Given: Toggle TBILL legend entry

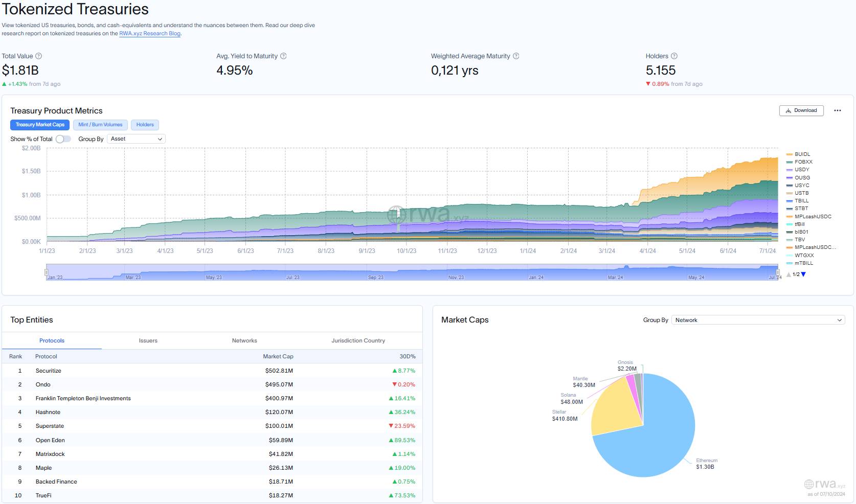Looking at the screenshot, I should pyautogui.click(x=798, y=201).
